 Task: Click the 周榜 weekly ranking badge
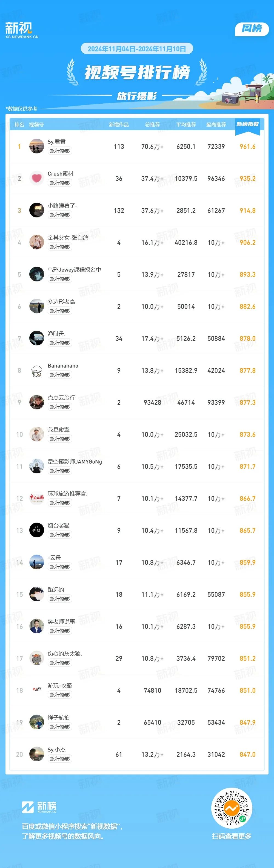pos(252,29)
